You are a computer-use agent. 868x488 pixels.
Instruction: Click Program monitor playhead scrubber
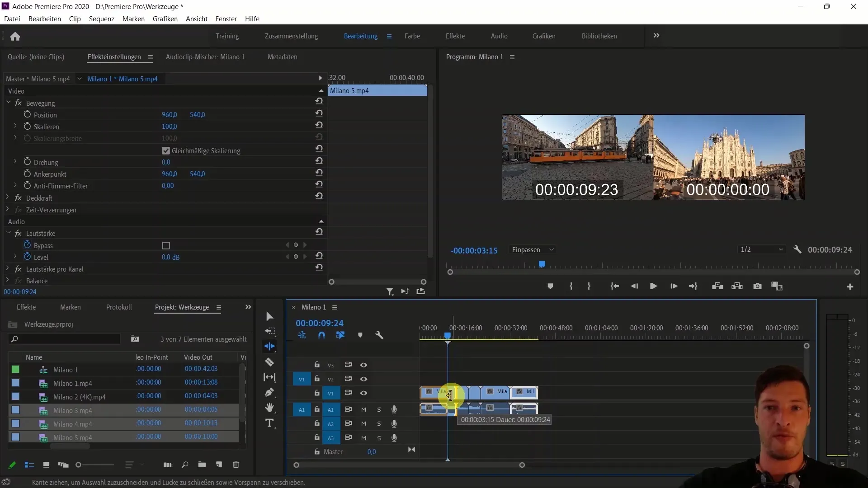point(542,264)
